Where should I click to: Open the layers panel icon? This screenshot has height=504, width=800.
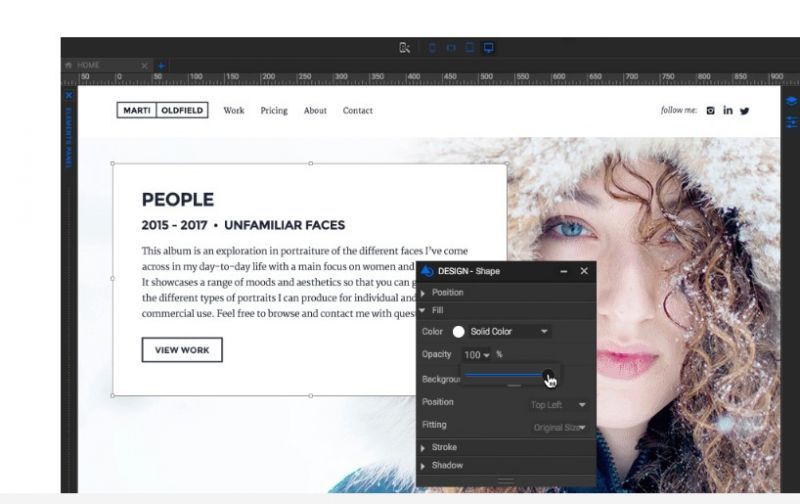(x=791, y=101)
